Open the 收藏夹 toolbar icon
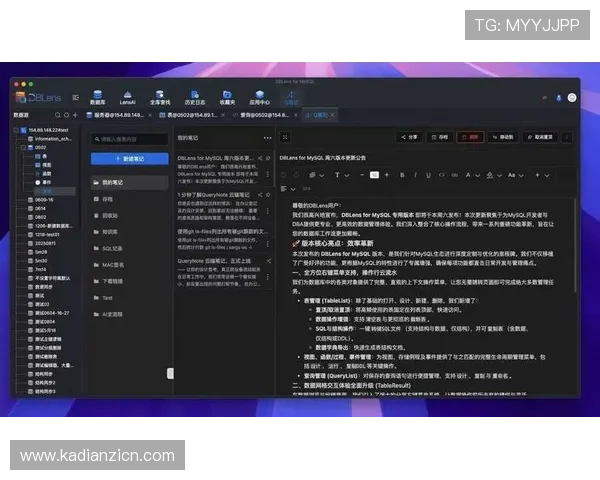600x480 pixels. tap(227, 97)
